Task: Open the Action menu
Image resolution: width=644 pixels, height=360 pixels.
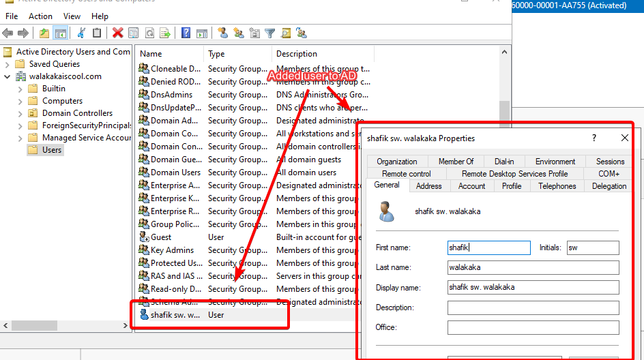Action: (x=40, y=16)
